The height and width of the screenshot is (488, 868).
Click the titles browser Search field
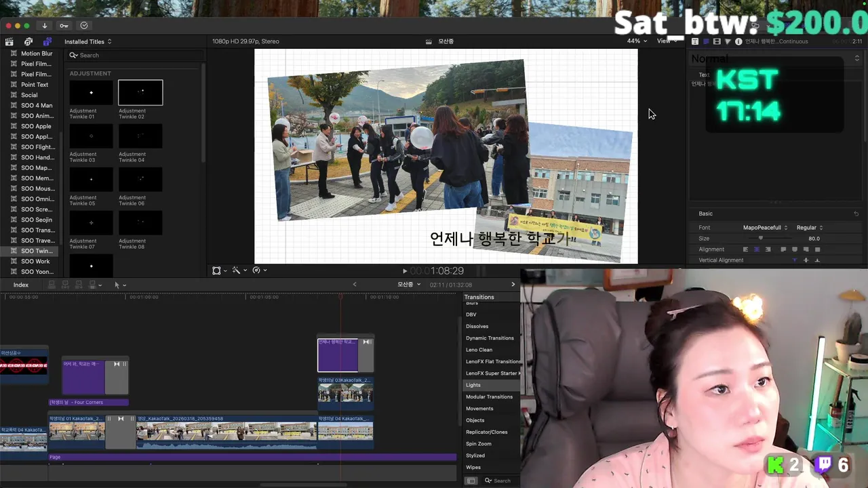136,55
